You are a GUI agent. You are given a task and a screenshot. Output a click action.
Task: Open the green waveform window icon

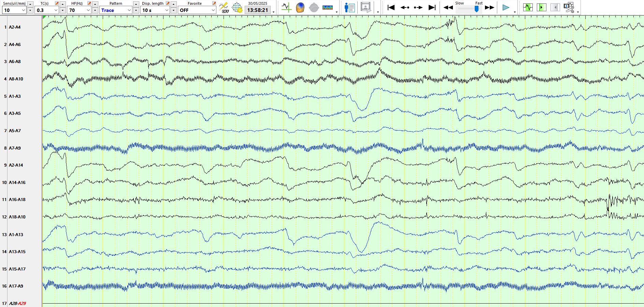pos(528,7)
